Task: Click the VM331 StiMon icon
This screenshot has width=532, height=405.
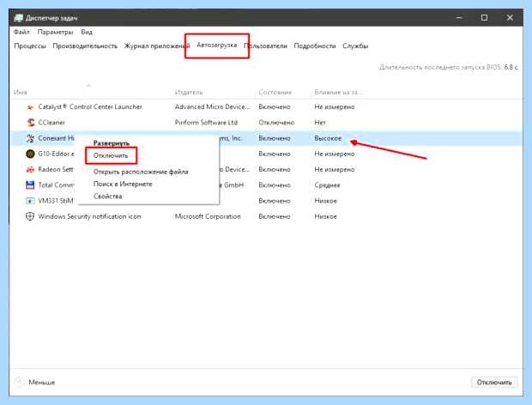Action: click(x=30, y=201)
